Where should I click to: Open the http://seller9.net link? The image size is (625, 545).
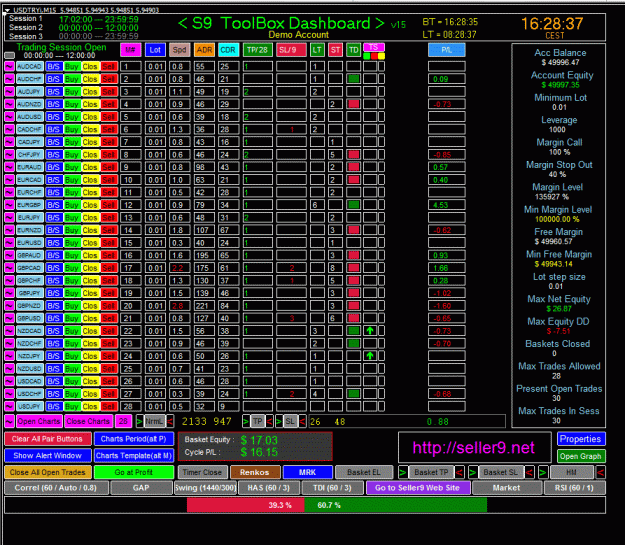[x=474, y=448]
